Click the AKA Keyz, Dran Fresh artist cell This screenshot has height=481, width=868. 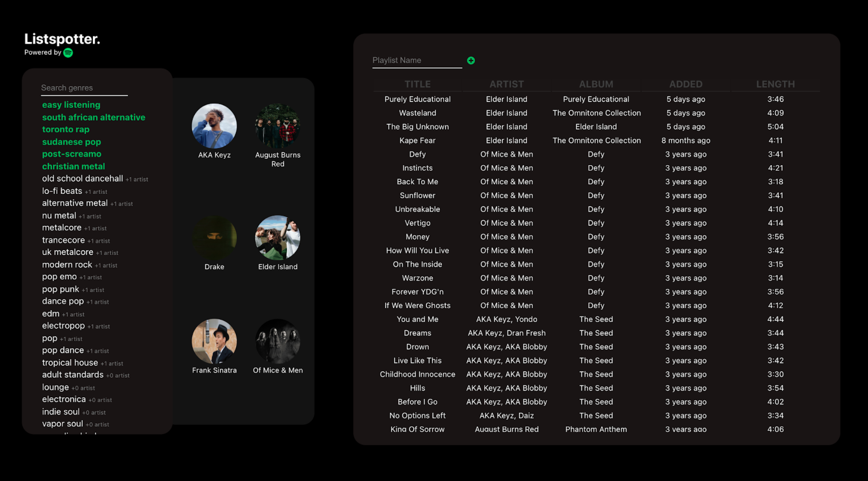(507, 333)
